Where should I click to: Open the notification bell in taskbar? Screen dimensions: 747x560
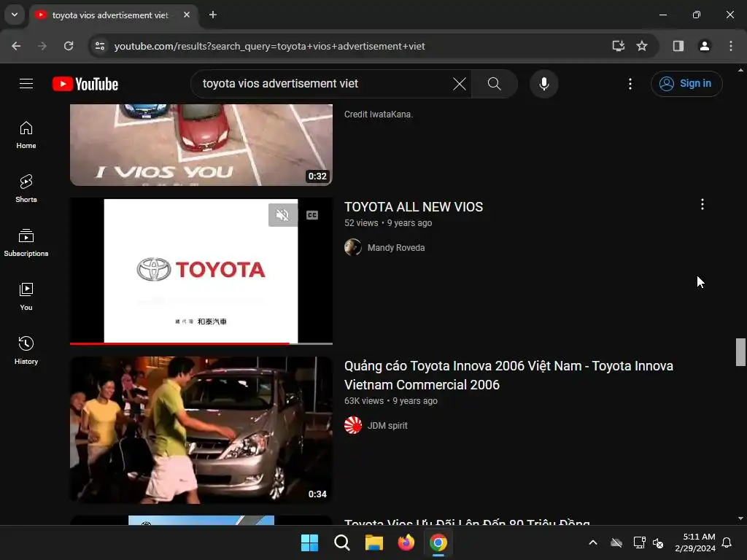[x=727, y=542]
